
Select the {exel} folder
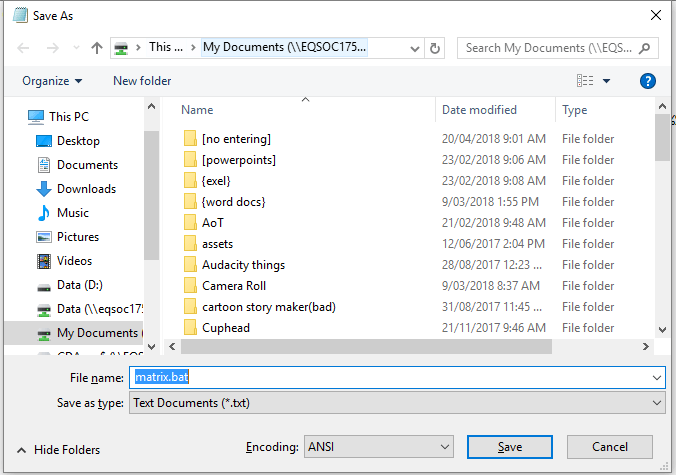click(216, 181)
